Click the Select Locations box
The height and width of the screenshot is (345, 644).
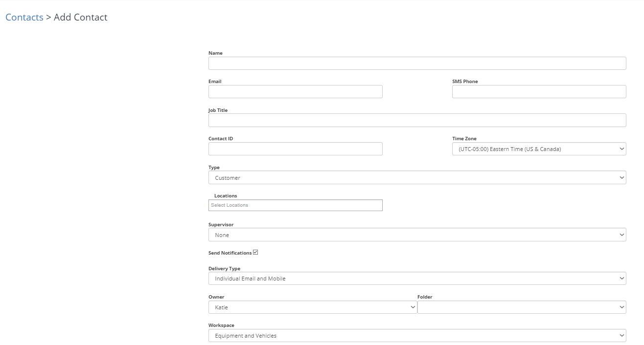coord(296,205)
